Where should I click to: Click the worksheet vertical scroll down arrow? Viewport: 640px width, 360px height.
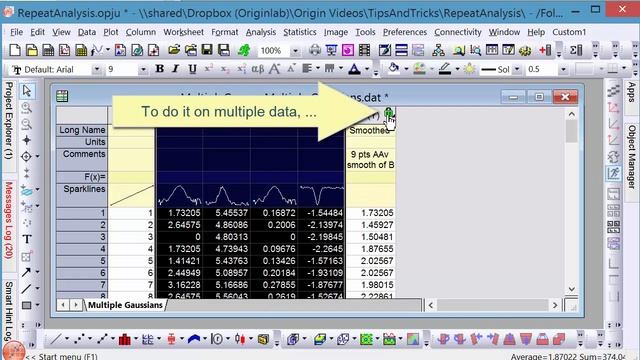571,289
